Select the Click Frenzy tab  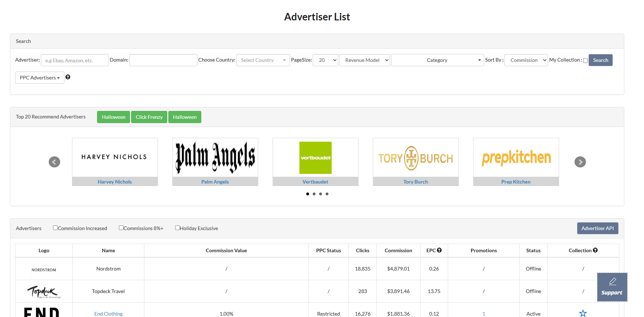point(149,117)
